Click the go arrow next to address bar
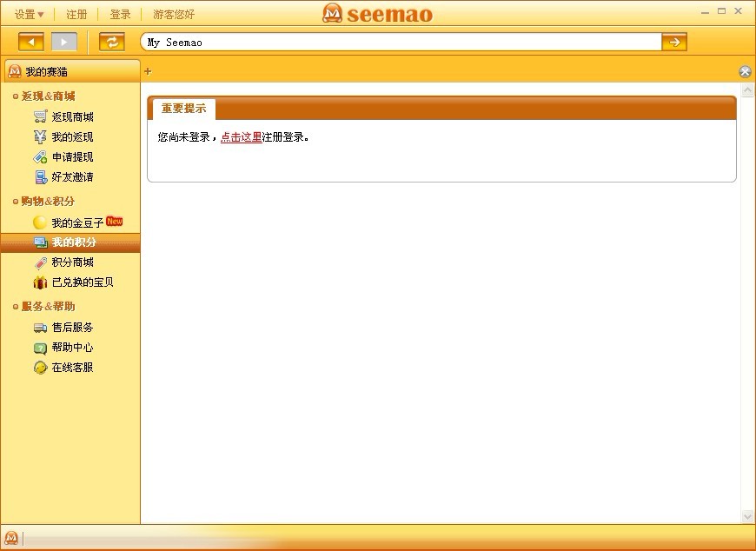This screenshot has width=756, height=551. pyautogui.click(x=674, y=43)
